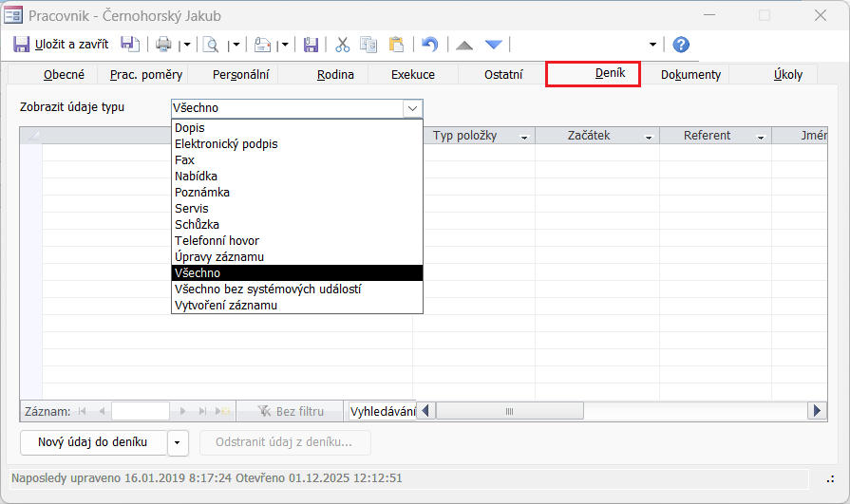Switch to the Dokumenty tab

point(690,75)
